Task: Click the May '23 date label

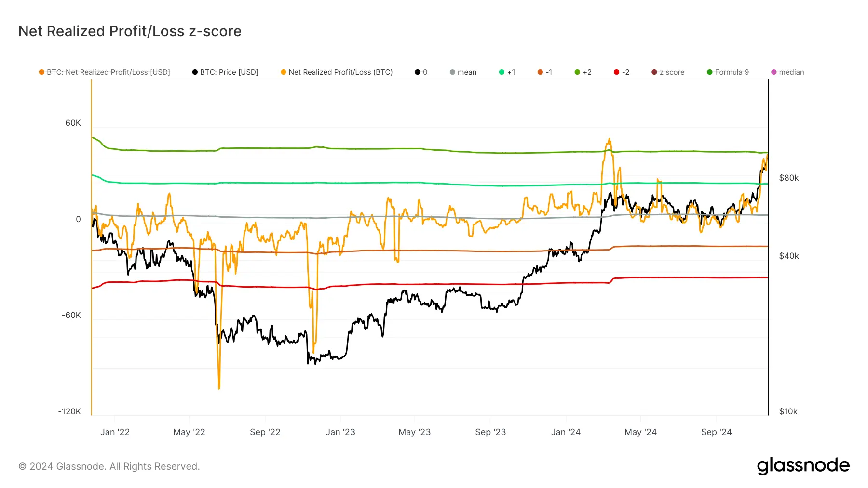Action: point(414,432)
